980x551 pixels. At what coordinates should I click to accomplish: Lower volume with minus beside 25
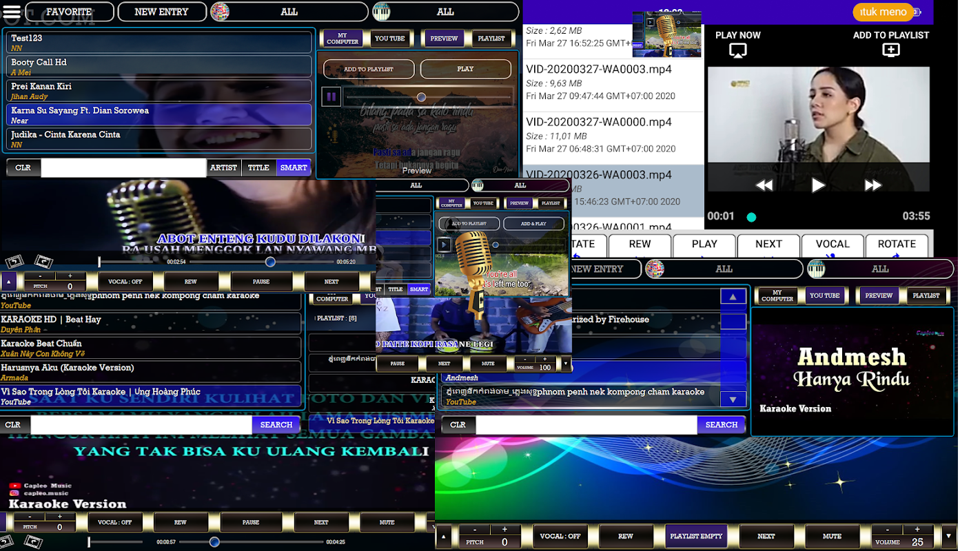click(x=887, y=530)
